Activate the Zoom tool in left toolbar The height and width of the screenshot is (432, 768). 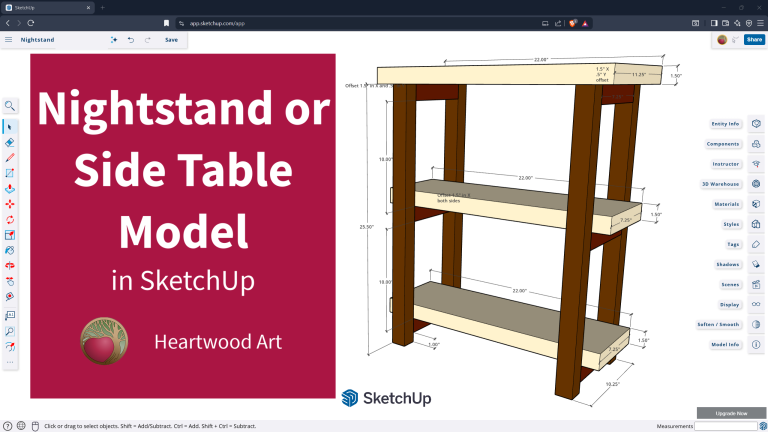tap(10, 331)
